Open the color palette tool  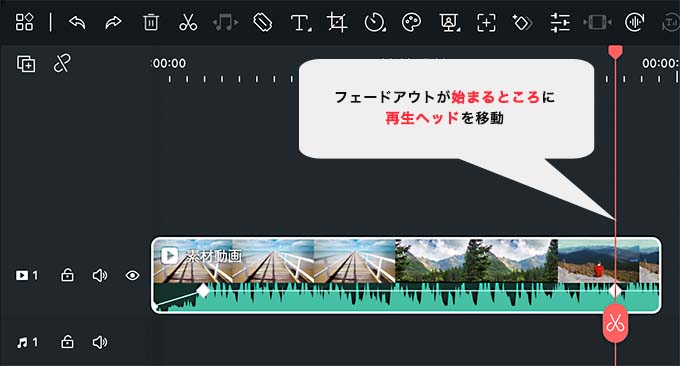click(411, 22)
